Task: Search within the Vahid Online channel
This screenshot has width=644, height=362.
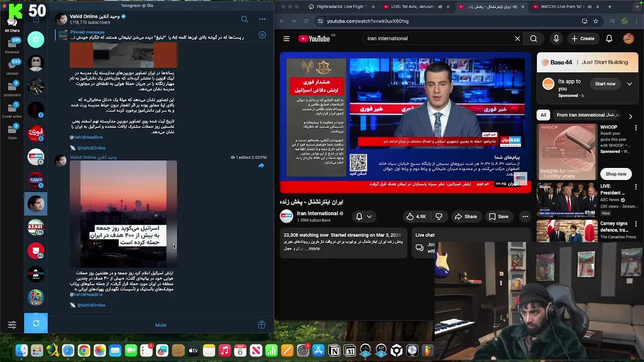Action: 245,19
